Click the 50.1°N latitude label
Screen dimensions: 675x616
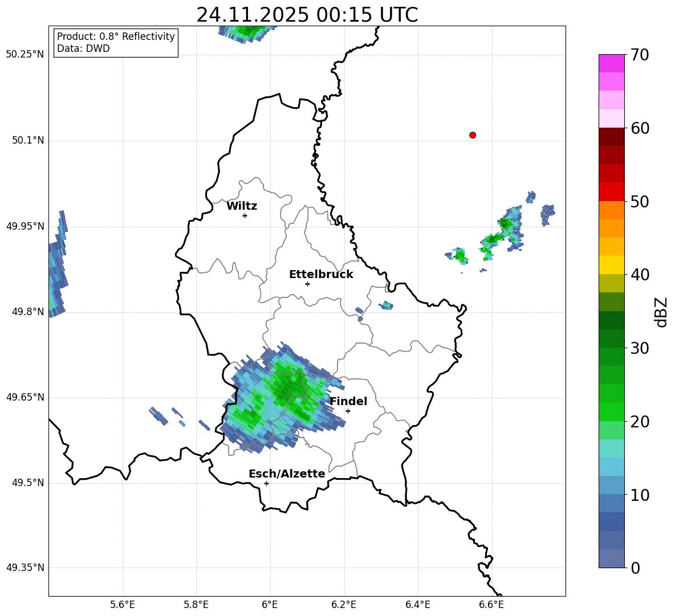click(x=27, y=140)
